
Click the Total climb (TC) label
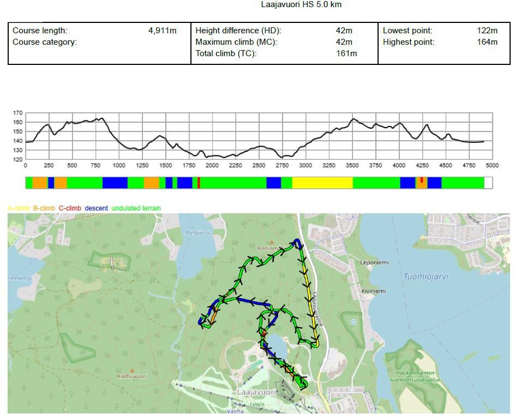pos(226,53)
